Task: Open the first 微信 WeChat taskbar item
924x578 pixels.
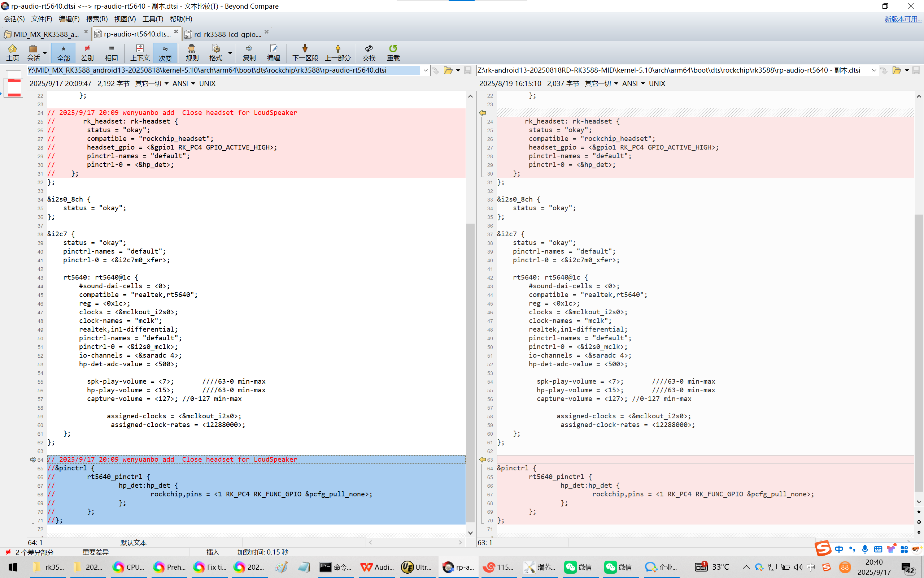Action: 579,567
